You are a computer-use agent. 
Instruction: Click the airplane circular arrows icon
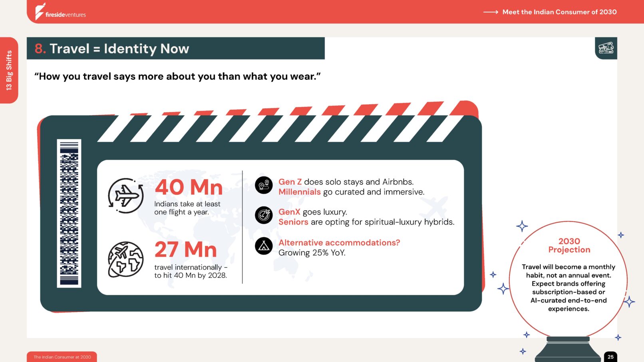pyautogui.click(x=126, y=196)
